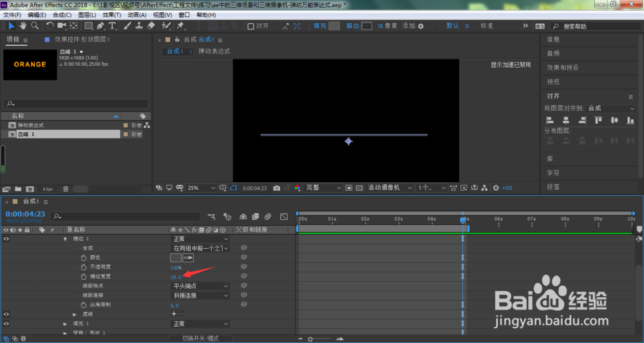This screenshot has height=343, width=644.
Task: Open 线段连接 斜接连接 dropdown
Action: 200,295
